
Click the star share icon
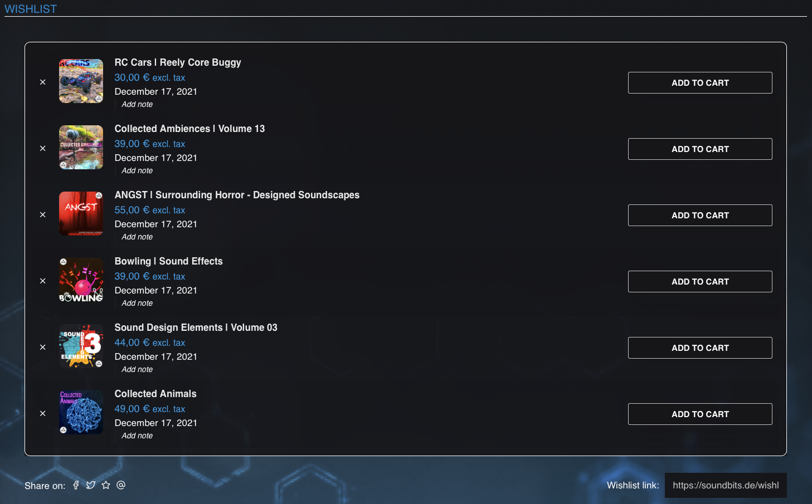coord(106,485)
